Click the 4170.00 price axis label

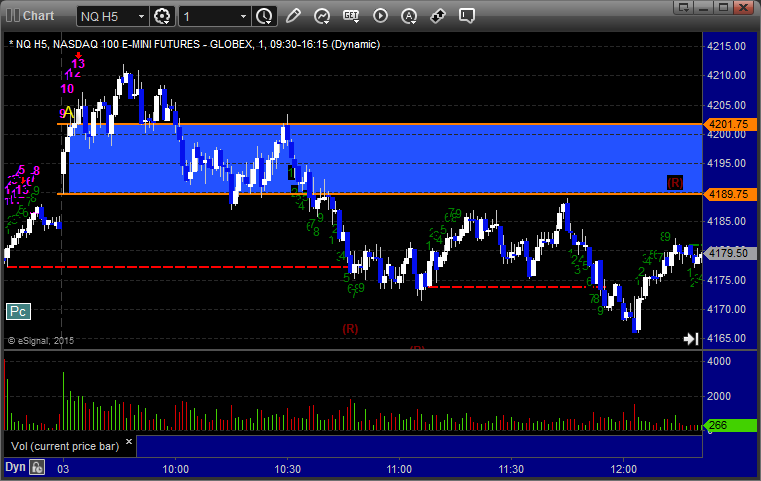tap(727, 309)
